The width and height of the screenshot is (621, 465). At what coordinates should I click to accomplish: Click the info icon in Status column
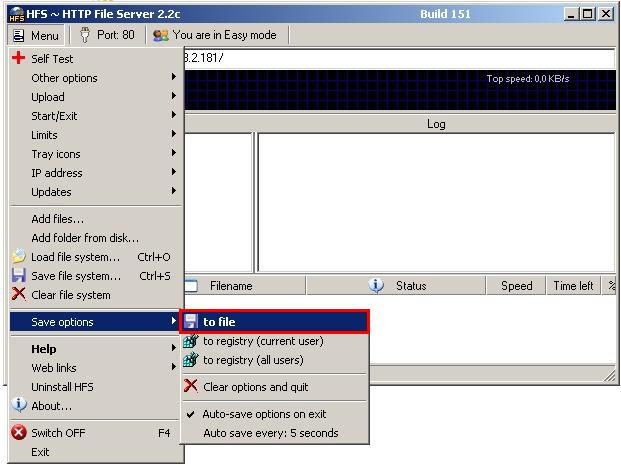[376, 285]
